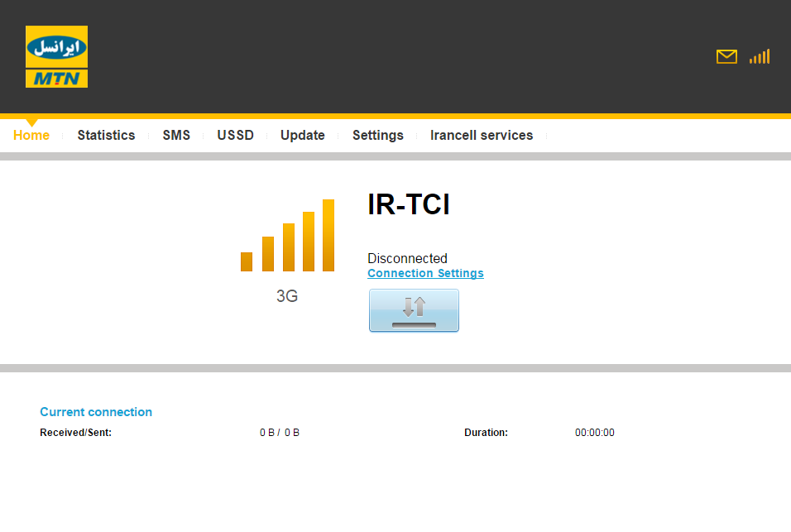Open the Irancell services tab
This screenshot has height=532, width=791.
pos(482,135)
